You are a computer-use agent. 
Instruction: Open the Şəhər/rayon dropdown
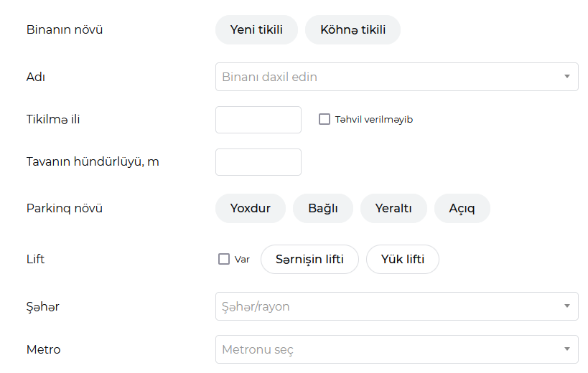click(x=397, y=306)
